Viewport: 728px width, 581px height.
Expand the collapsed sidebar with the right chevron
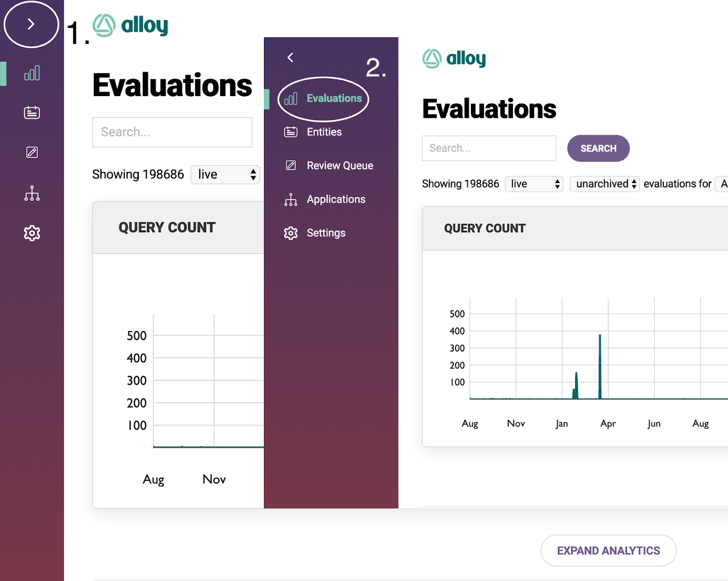(31, 24)
